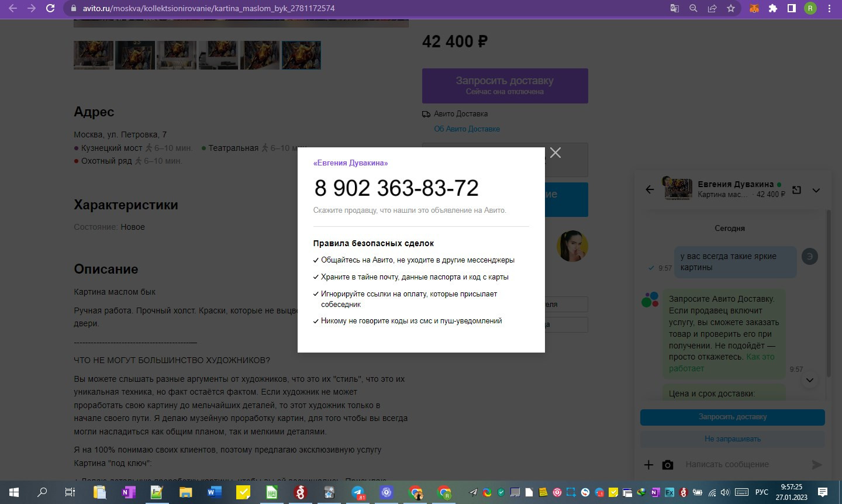Open the green spreadsheet app in taskbar
This screenshot has width=842, height=504.
tap(271, 492)
